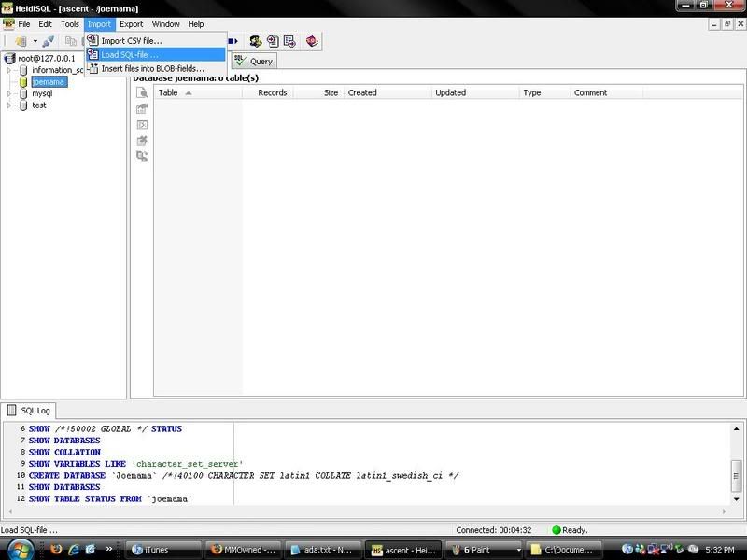Open the connection icon's dropdown arrow
The width and height of the screenshot is (747, 560).
pos(35,41)
